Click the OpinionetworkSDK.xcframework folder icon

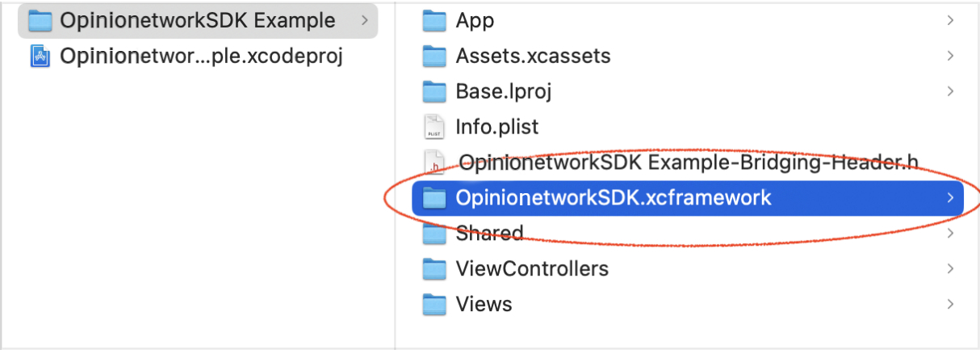pyautogui.click(x=434, y=197)
